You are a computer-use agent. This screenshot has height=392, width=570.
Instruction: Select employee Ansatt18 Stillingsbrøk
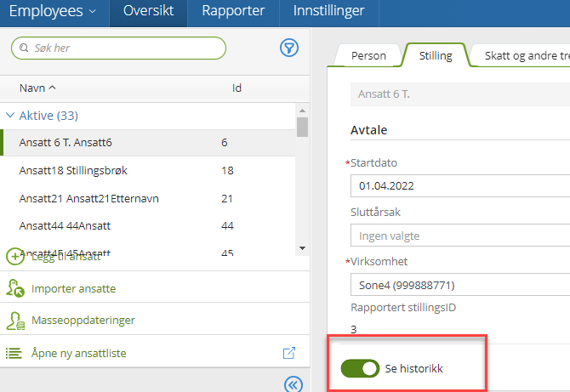(x=147, y=170)
